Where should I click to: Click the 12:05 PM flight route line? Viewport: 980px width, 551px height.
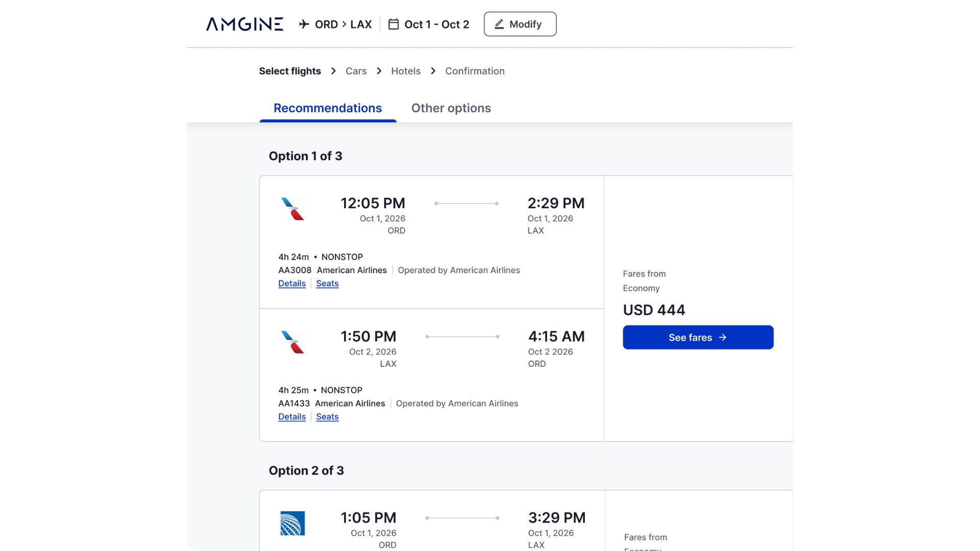click(467, 203)
